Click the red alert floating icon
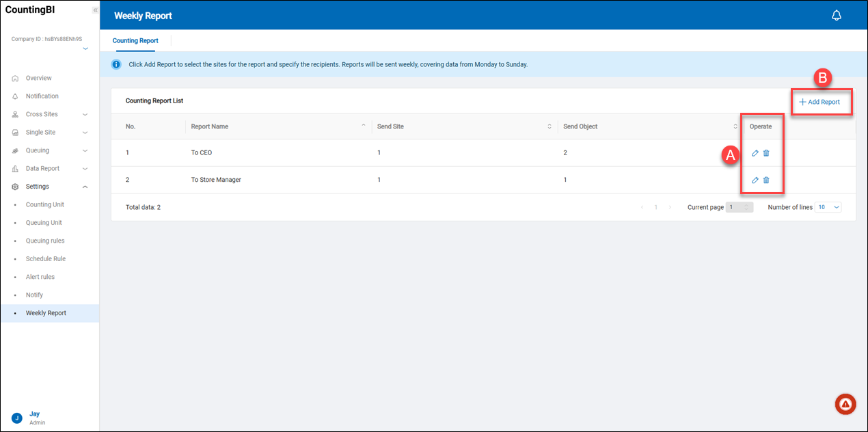This screenshot has width=868, height=432. (845, 404)
